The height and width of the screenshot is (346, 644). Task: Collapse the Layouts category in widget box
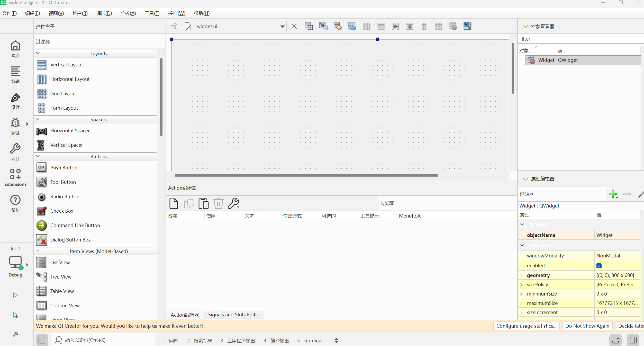tap(38, 53)
